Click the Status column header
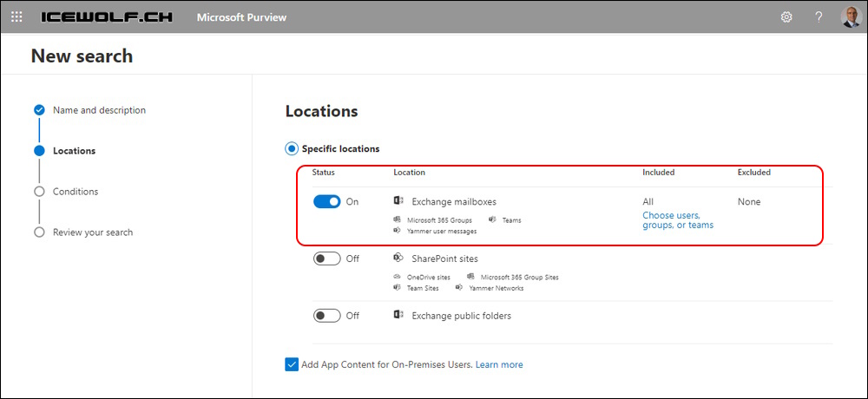 tap(323, 173)
